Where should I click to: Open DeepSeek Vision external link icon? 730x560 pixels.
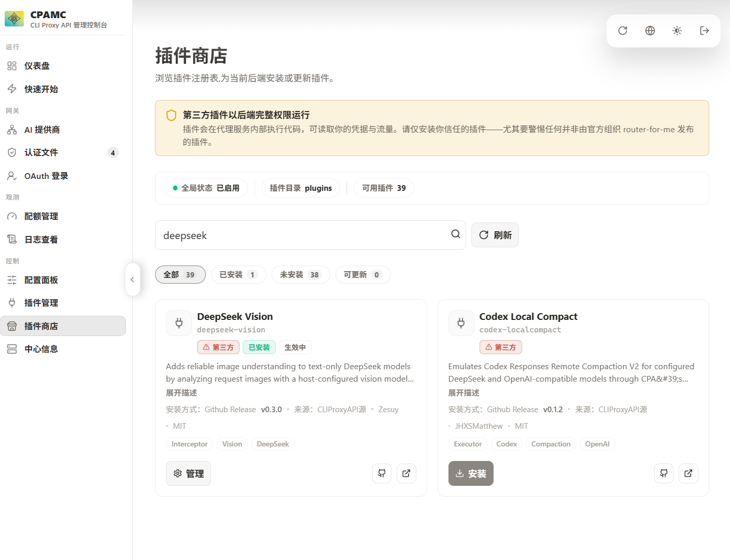click(406, 473)
